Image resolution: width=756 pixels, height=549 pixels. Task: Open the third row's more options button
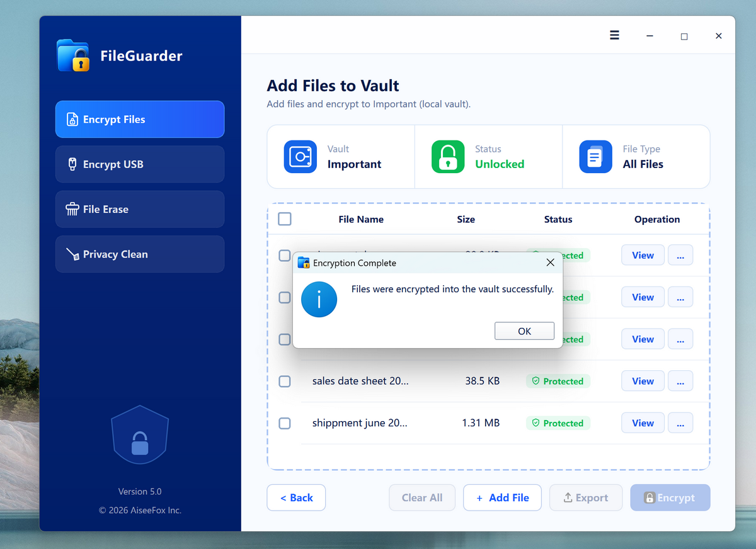[680, 339]
